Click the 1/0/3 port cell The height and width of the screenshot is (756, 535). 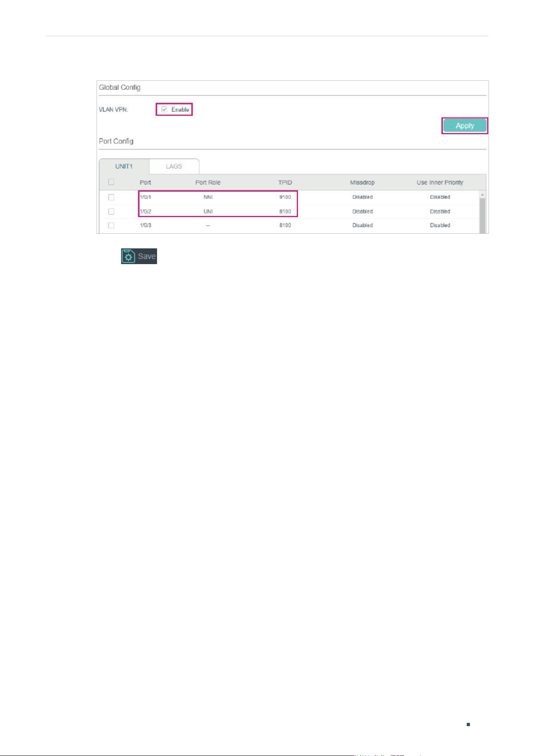tap(145, 225)
